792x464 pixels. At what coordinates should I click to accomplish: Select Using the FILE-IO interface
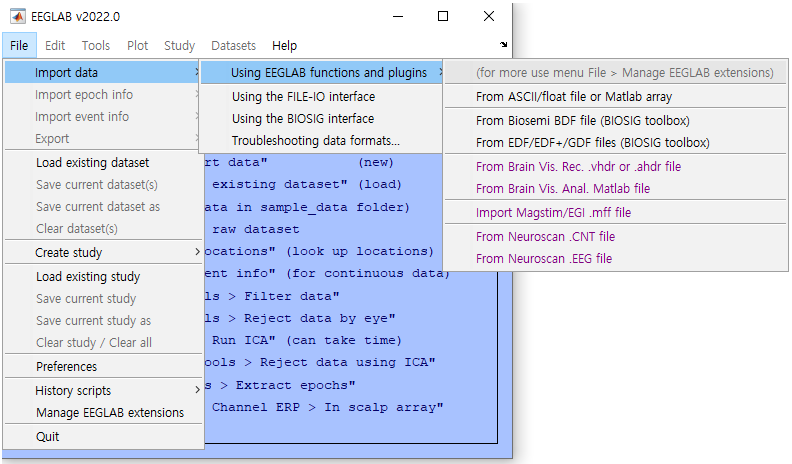(x=322, y=96)
